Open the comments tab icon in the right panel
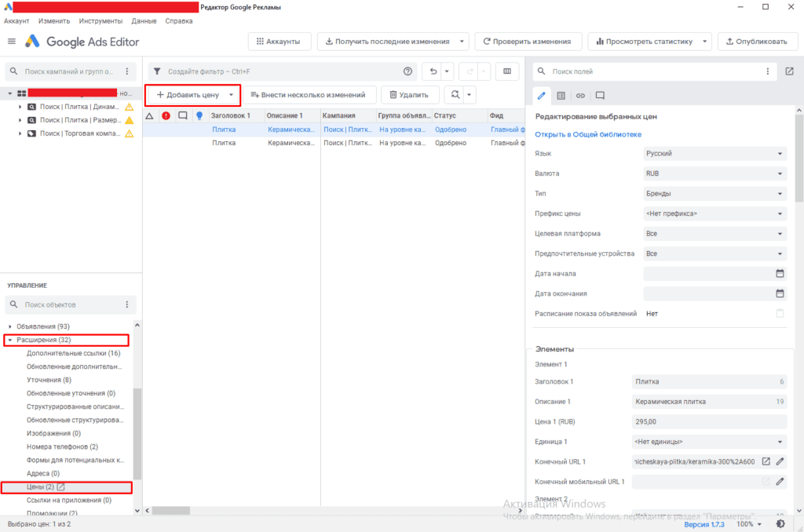The width and height of the screenshot is (804, 532). (x=600, y=96)
